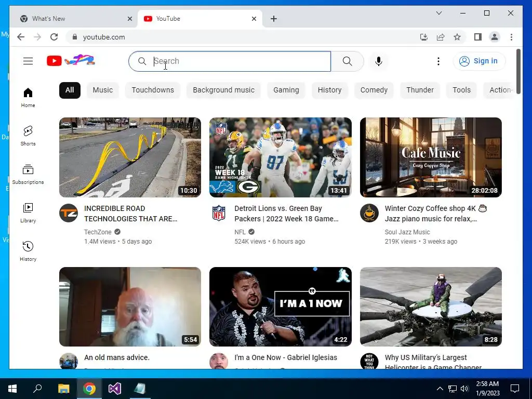Click the Sign in button
The width and height of the screenshot is (532, 399).
click(479, 61)
